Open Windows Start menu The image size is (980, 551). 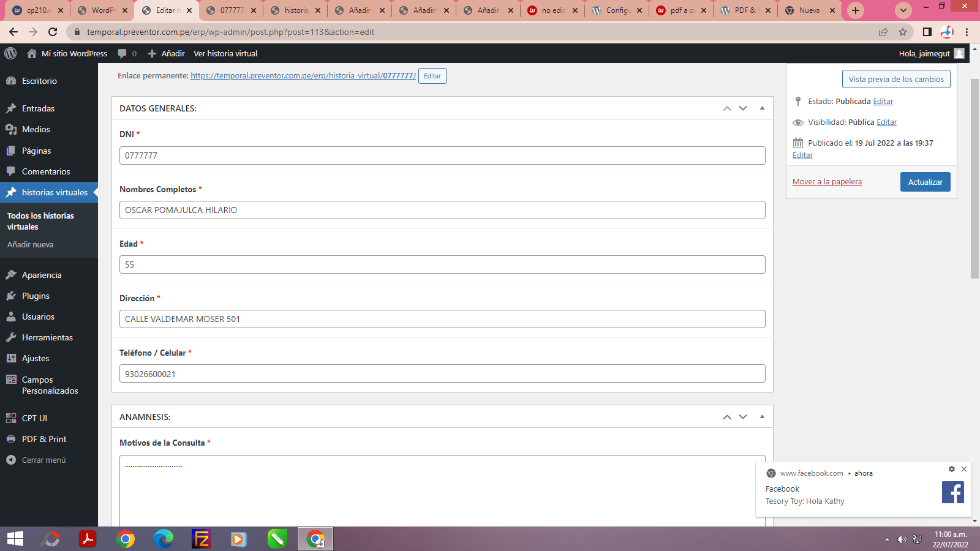pos(15,539)
